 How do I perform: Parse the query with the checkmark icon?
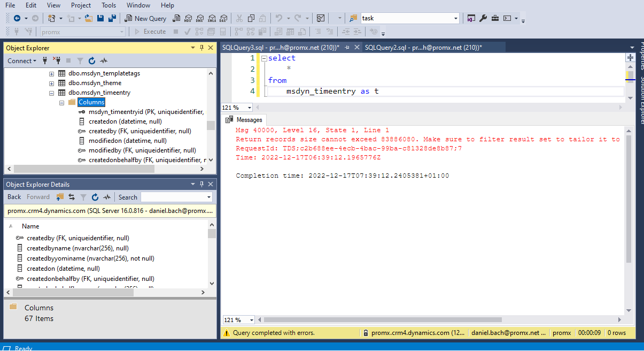pos(188,31)
